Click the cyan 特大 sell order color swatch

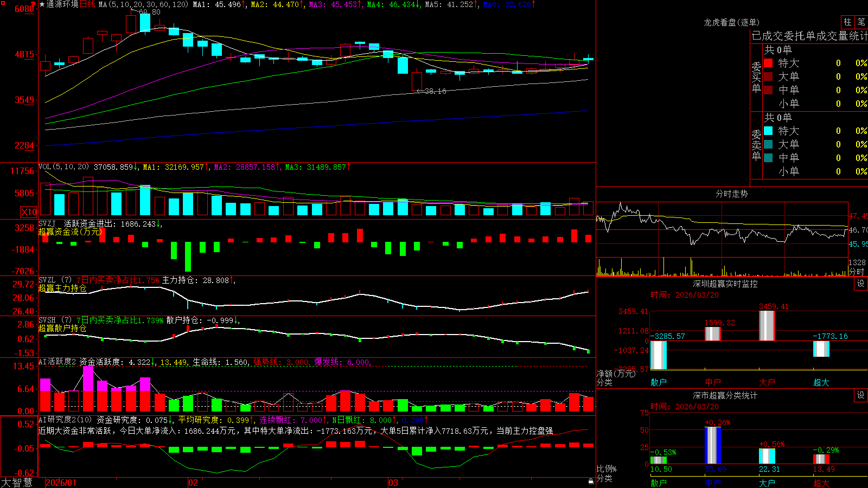(x=768, y=131)
